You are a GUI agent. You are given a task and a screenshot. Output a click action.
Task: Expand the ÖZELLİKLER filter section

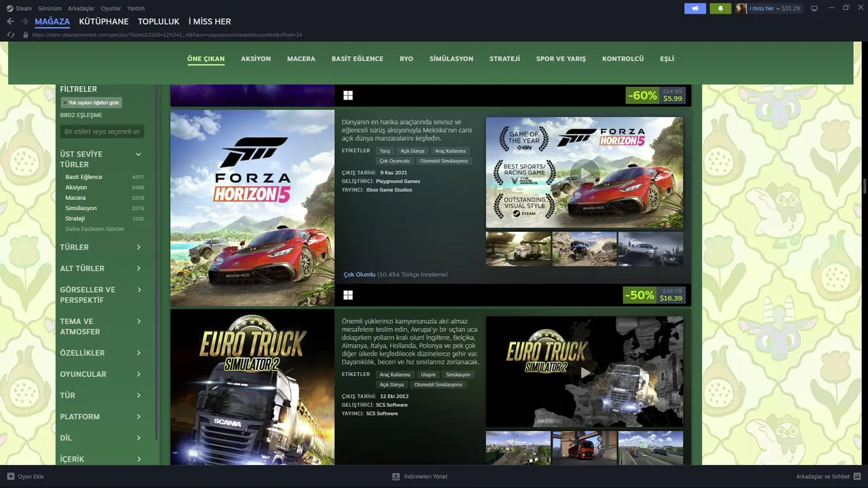(x=102, y=353)
